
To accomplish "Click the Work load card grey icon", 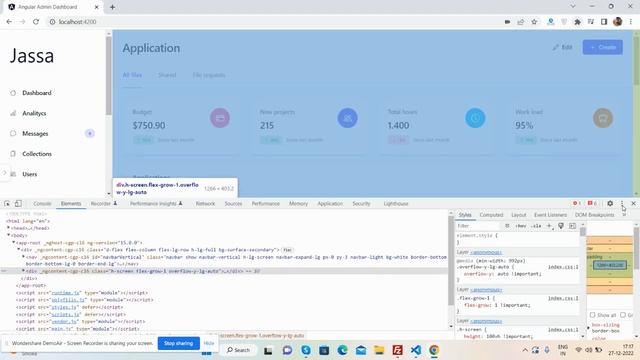I will (603, 118).
